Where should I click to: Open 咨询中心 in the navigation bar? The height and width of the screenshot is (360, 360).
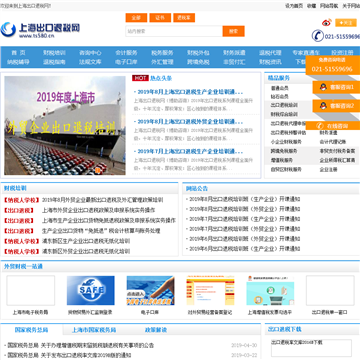tap(90, 53)
